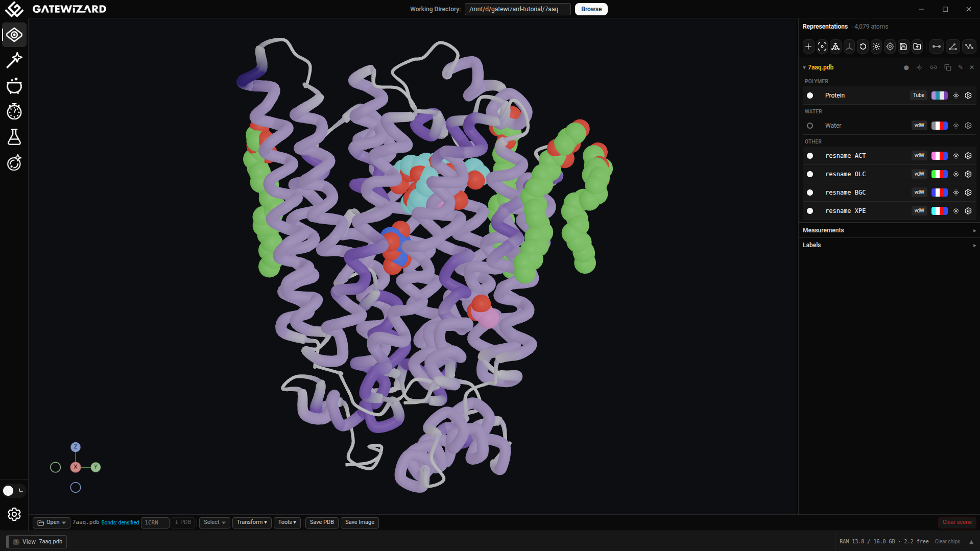Open the Tools menu

tap(287, 522)
